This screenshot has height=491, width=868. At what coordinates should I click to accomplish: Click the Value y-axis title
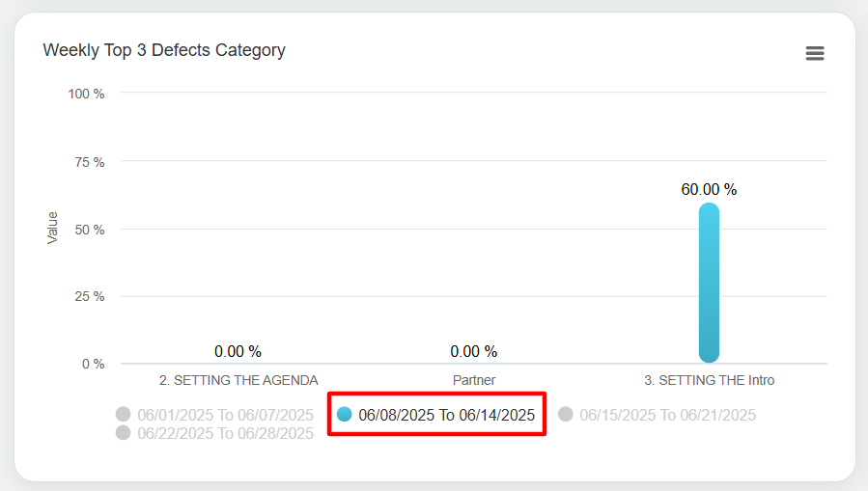pyautogui.click(x=53, y=228)
